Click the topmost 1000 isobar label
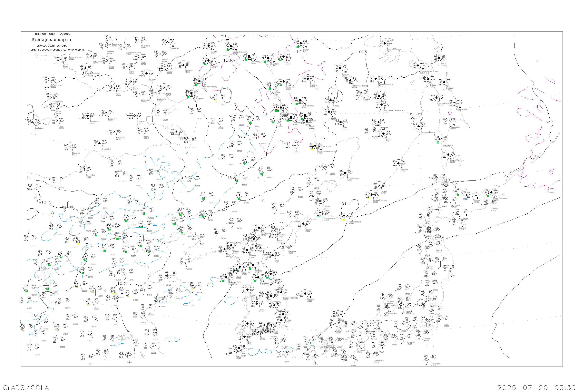This screenshot has height=392, width=588. coord(228,61)
